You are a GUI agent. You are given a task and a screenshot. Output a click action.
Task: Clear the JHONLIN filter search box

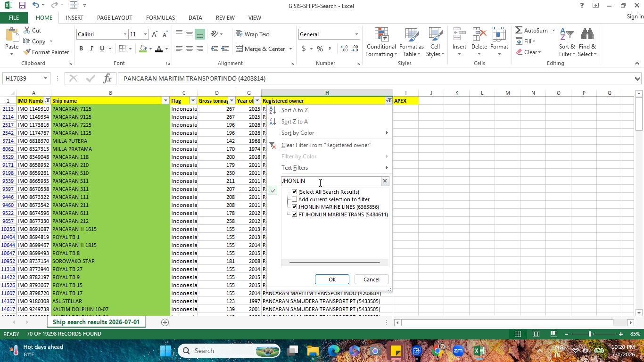pos(385,181)
